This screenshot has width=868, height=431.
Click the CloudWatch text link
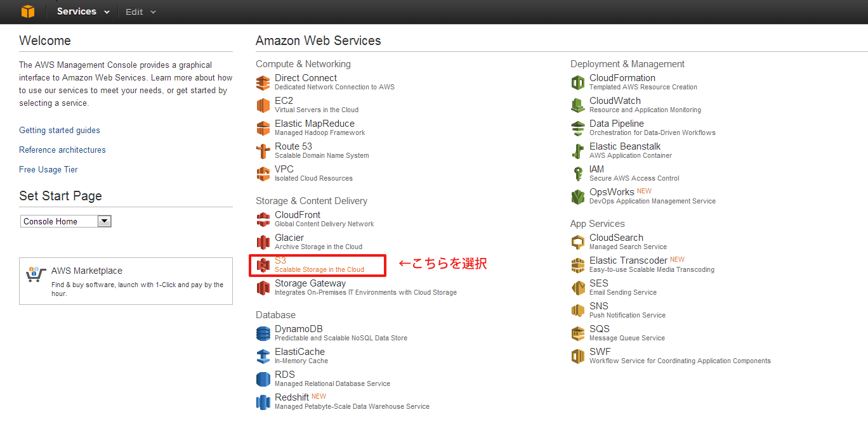(615, 101)
